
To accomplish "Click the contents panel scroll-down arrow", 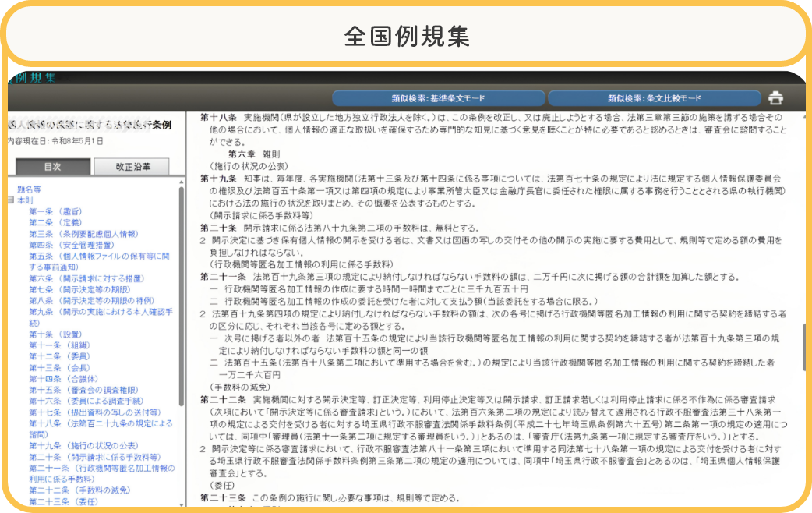I will tap(182, 504).
